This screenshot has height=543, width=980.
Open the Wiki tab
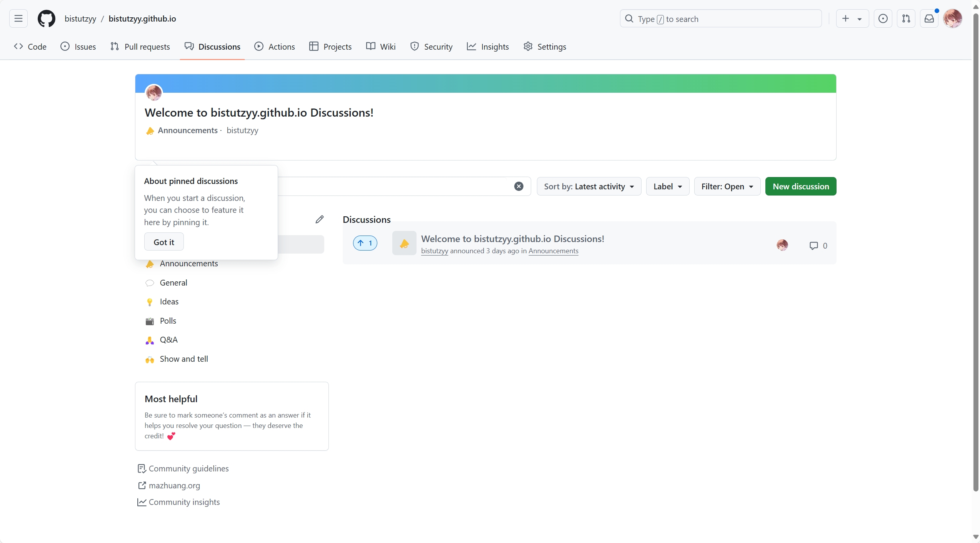[x=381, y=47]
